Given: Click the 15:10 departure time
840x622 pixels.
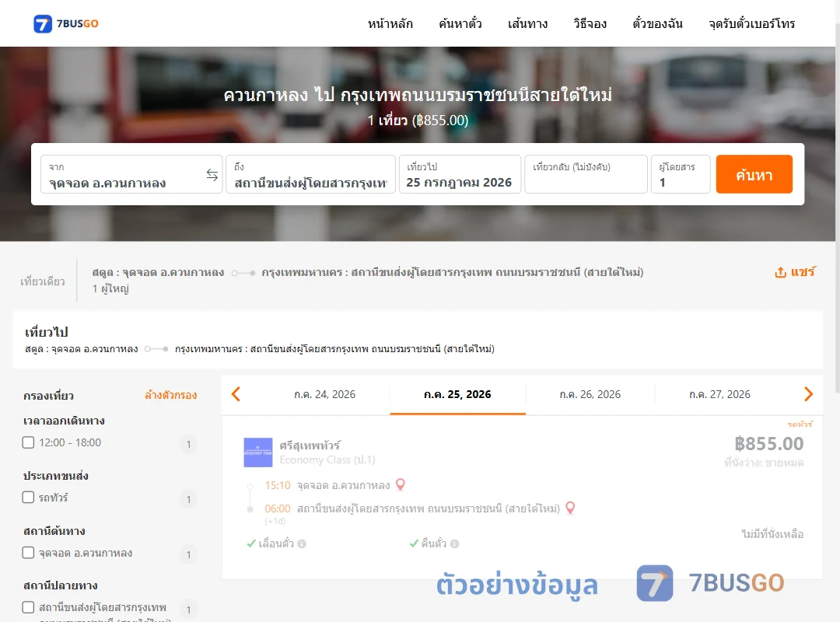Looking at the screenshot, I should point(278,485).
